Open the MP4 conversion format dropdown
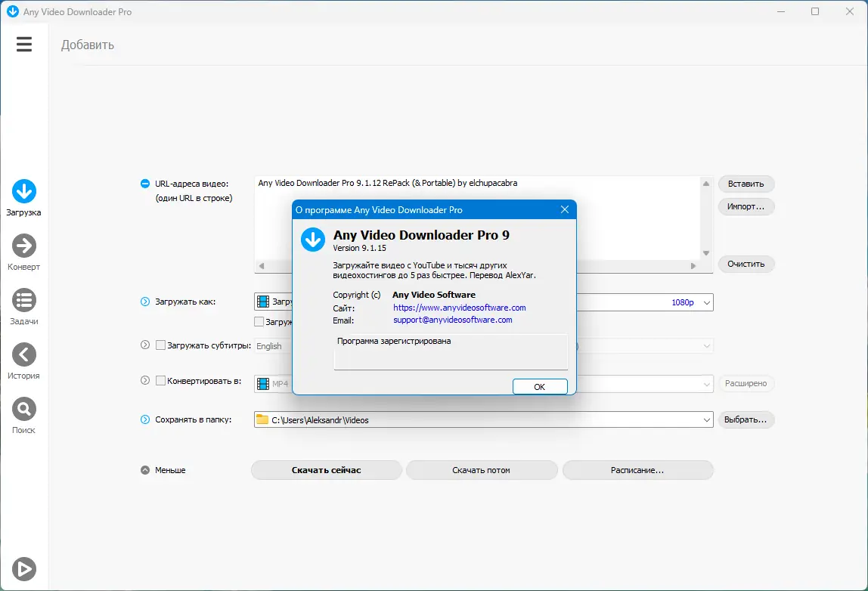The image size is (868, 591). (706, 383)
